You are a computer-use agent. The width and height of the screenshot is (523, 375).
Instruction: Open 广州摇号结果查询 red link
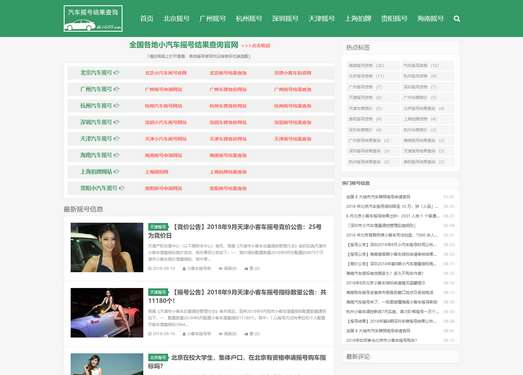pos(293,89)
